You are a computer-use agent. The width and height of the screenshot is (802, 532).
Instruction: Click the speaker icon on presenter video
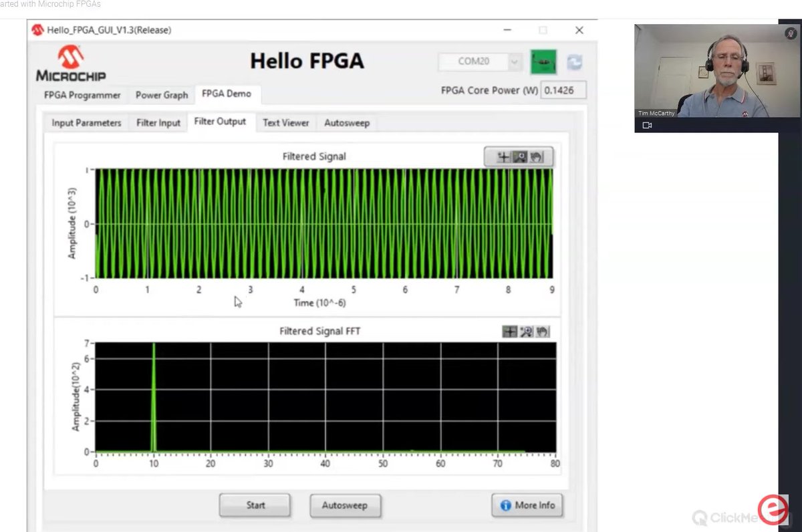click(791, 33)
